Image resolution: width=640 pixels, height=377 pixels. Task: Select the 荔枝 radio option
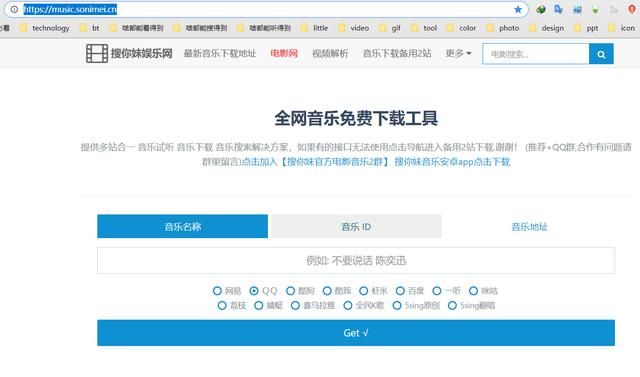[222, 306]
